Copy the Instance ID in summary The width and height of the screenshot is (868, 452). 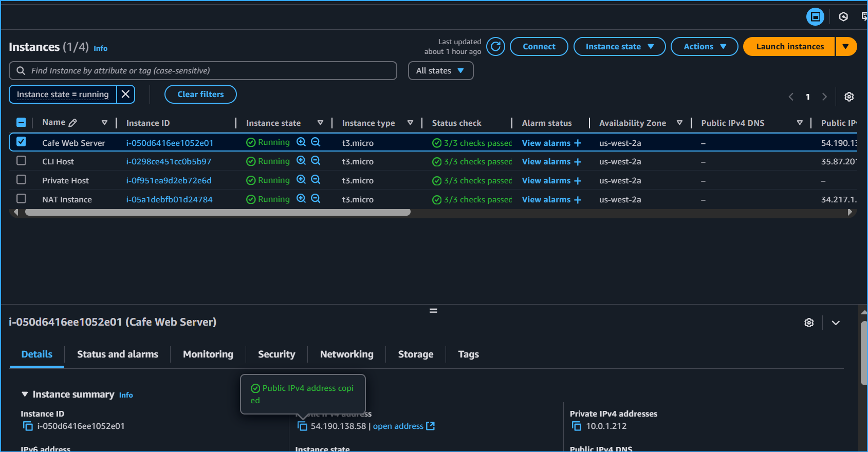(x=28, y=426)
